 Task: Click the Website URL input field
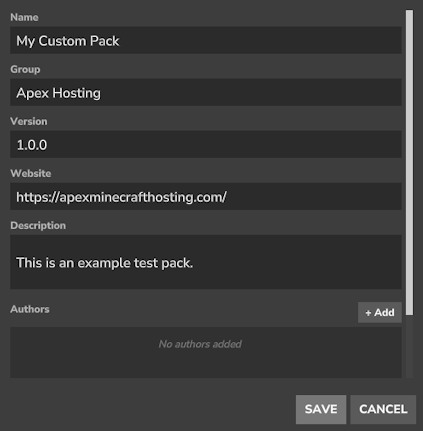click(x=206, y=196)
